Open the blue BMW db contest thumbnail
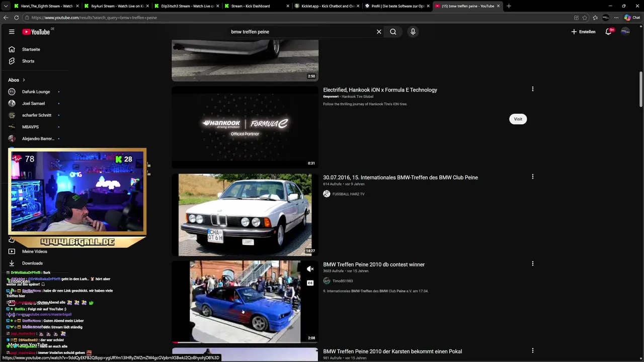644x362 pixels. point(245,302)
